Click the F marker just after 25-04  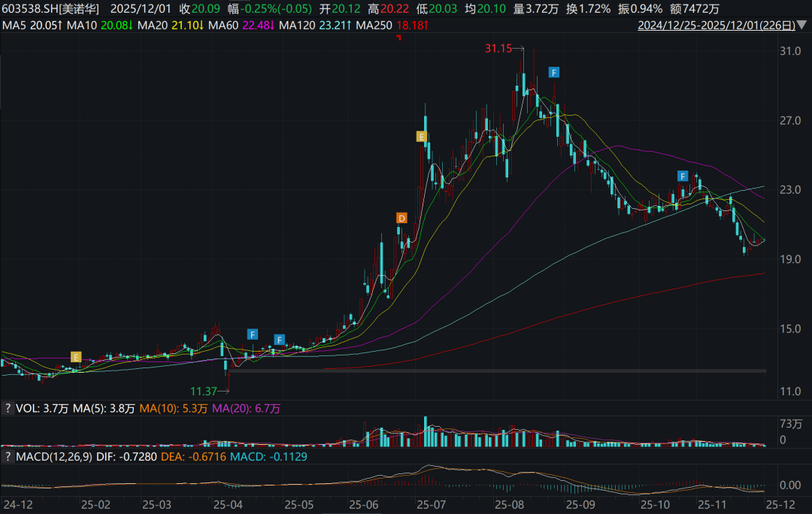(252, 334)
